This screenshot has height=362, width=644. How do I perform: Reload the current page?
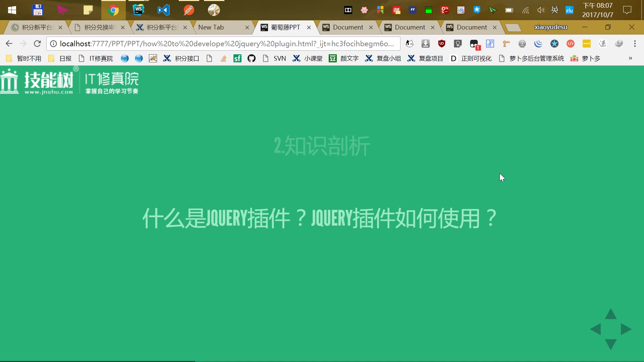pos(37,43)
